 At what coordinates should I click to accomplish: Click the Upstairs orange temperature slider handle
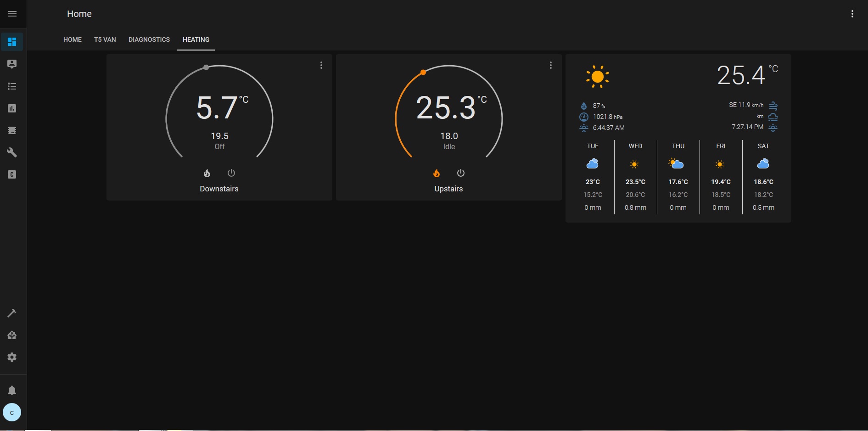pyautogui.click(x=423, y=73)
